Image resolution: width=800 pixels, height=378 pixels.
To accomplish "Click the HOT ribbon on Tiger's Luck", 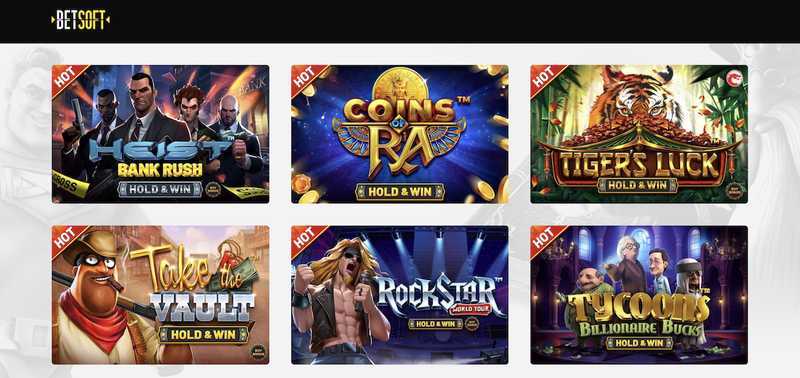I will 546,79.
